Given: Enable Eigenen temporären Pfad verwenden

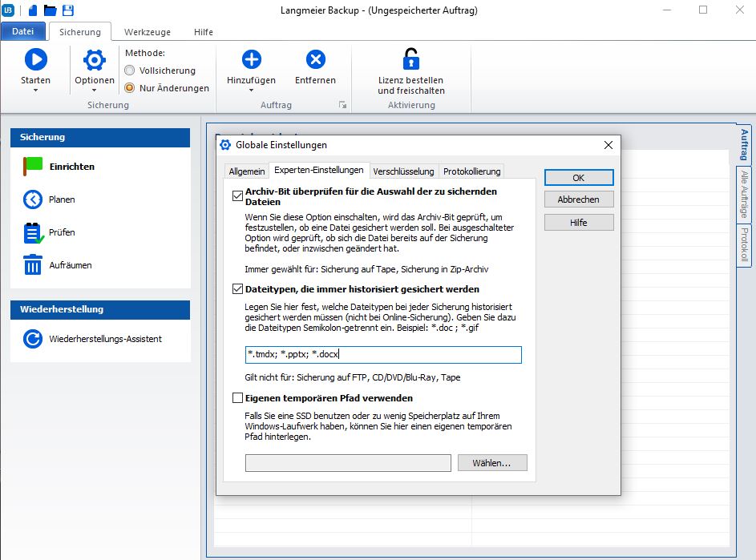Looking at the screenshot, I should click(237, 398).
